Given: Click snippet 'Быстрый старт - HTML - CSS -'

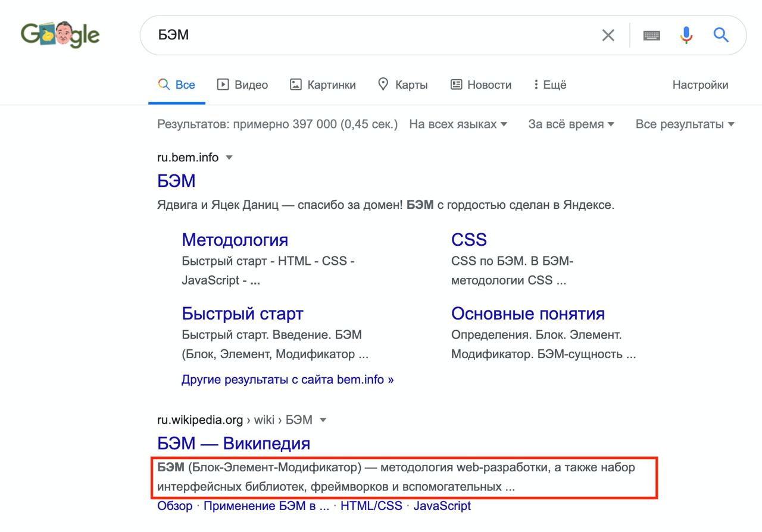Looking at the screenshot, I should pos(268,271).
